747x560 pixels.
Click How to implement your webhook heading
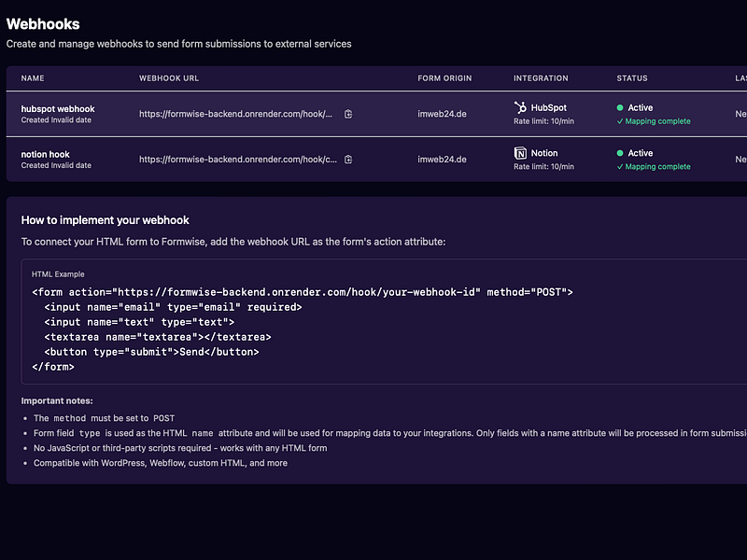[105, 220]
